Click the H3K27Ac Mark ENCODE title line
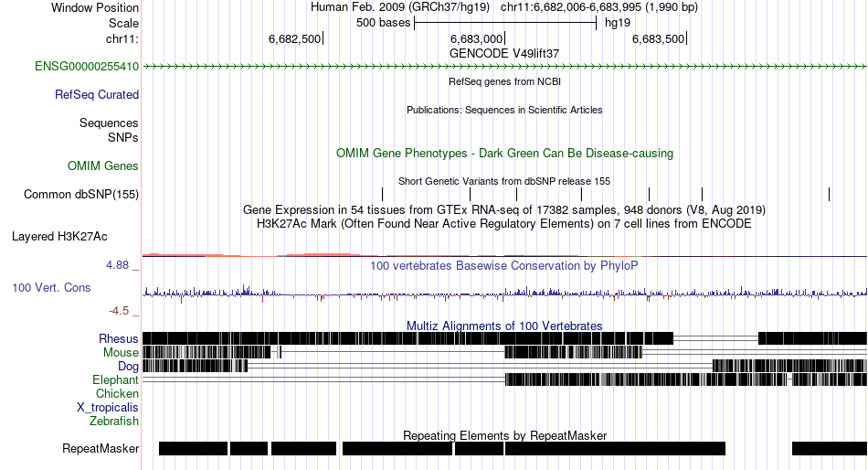Viewport: 868px width, 470px height. 504,224
